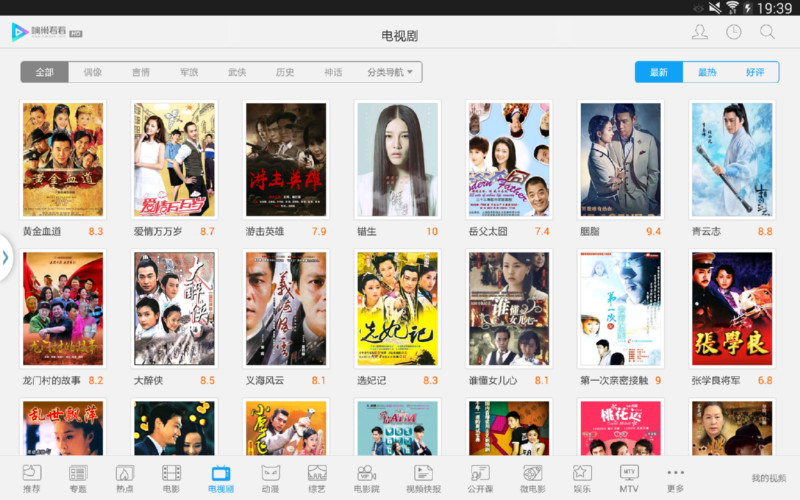
Task: Open the 大醉侠 poster
Action: pyautogui.click(x=174, y=309)
